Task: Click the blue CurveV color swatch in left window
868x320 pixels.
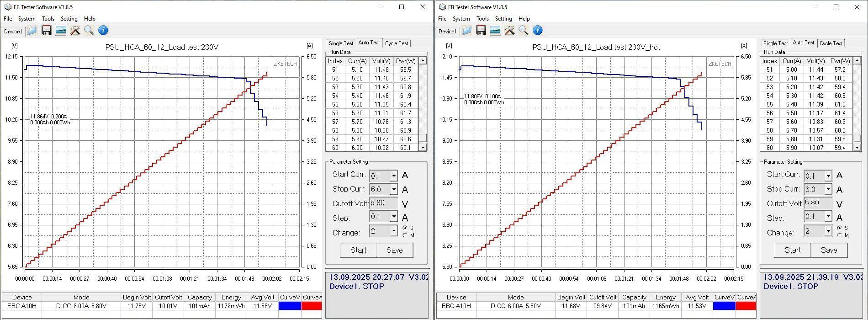Action: (290, 306)
